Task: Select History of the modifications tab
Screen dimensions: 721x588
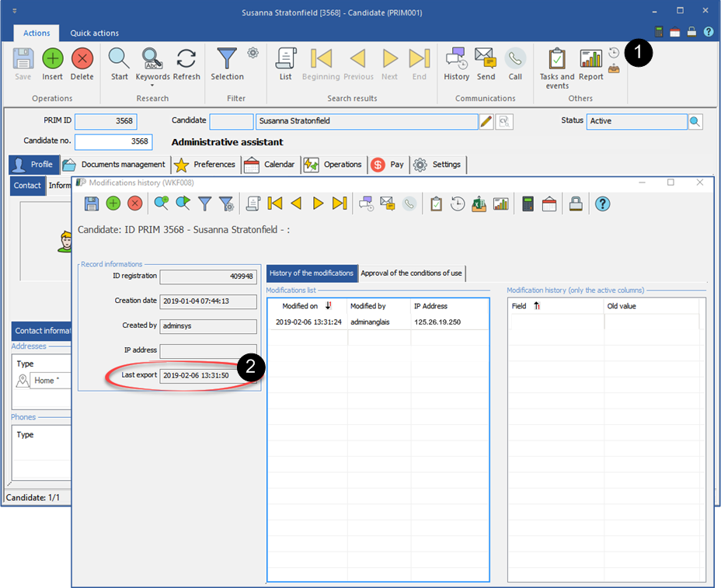Action: [312, 273]
